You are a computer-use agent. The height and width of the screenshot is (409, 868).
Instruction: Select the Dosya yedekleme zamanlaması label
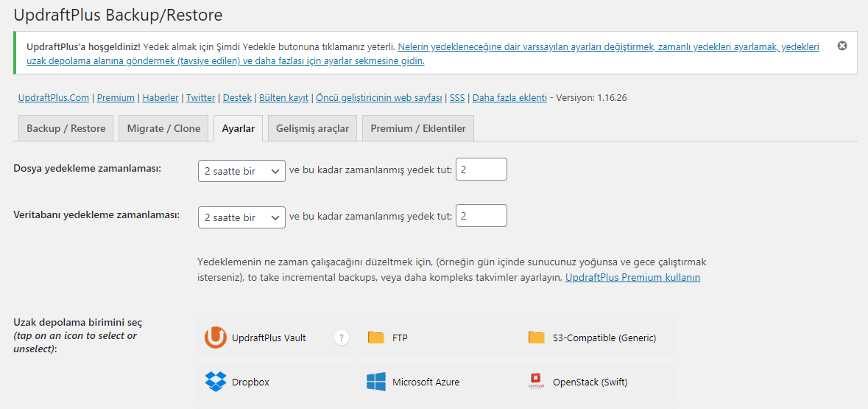point(87,168)
